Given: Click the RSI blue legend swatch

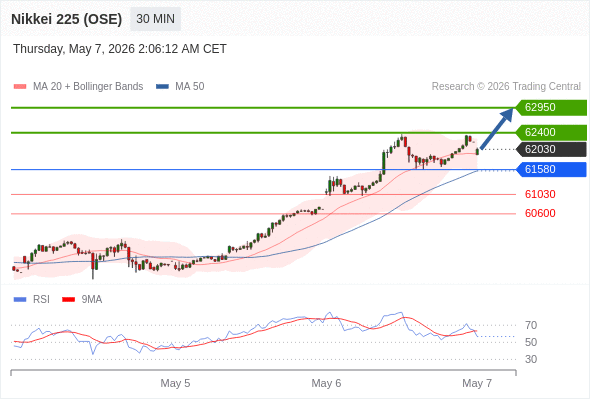Looking at the screenshot, I should (x=20, y=300).
